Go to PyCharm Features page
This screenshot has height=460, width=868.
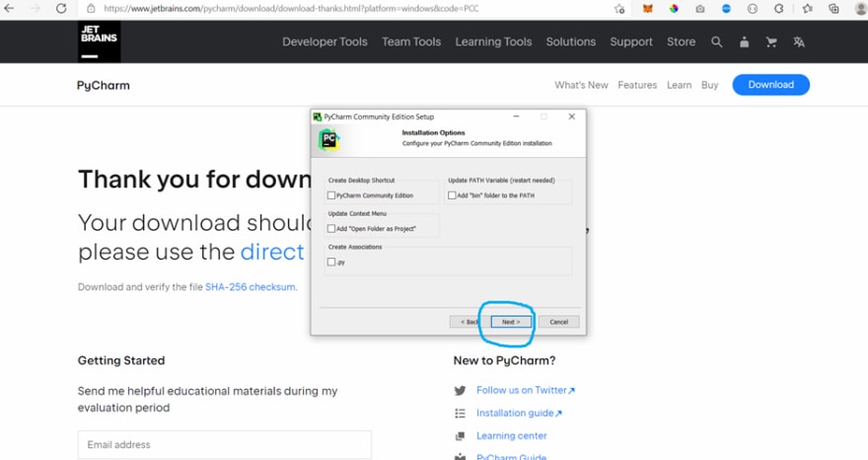pos(637,85)
